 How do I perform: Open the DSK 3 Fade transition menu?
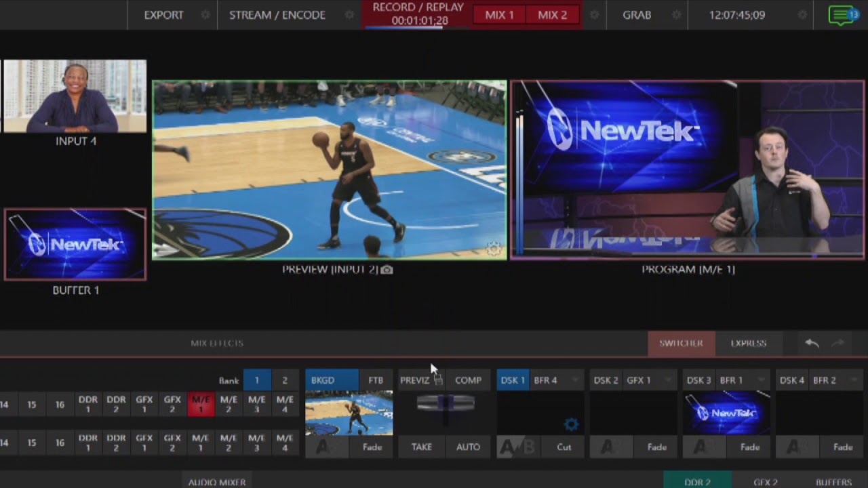click(749, 447)
